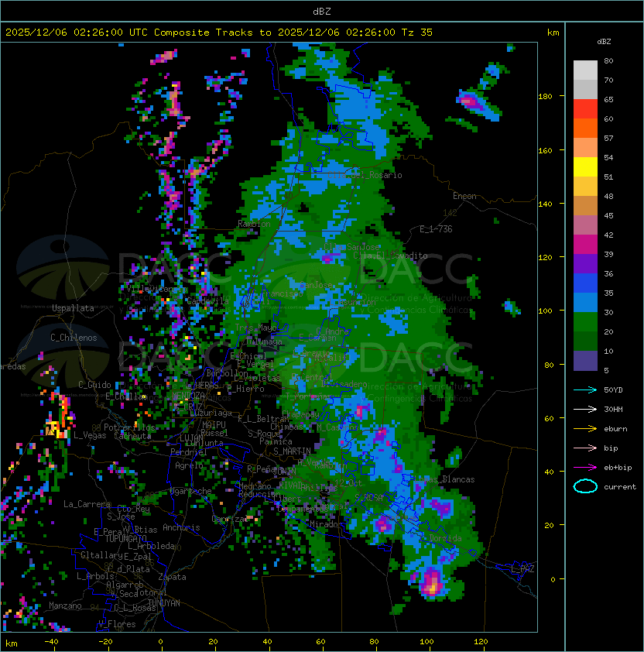Image resolution: width=644 pixels, height=652 pixels.
Task: Click the 'TUNUYAN' map label
Action: [x=164, y=603]
